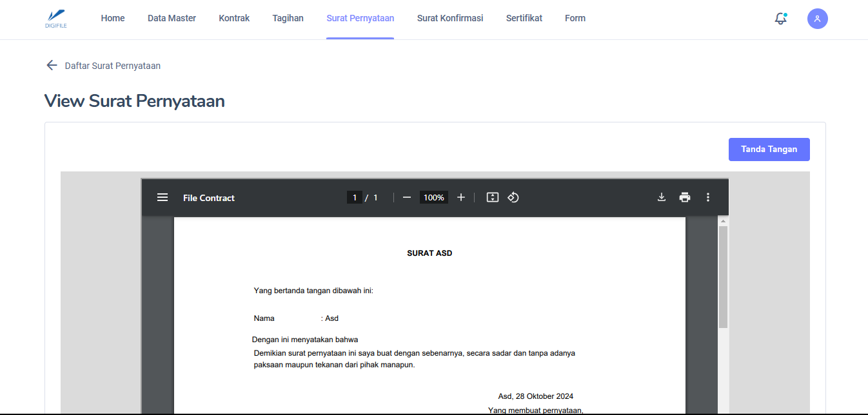Click the PDF vertical scrollbar thumb
Screen dimensions: 868x415
click(x=723, y=277)
